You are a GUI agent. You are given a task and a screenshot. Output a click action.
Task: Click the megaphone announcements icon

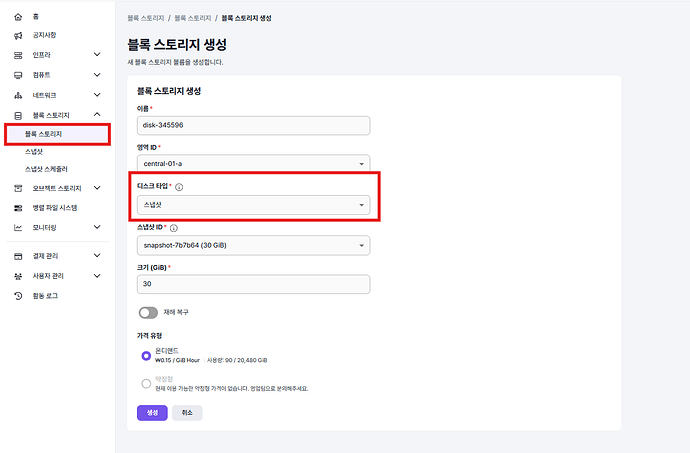tap(18, 36)
